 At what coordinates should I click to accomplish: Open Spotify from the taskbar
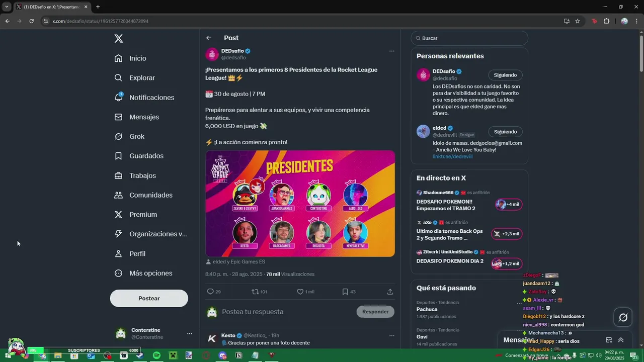click(x=156, y=355)
